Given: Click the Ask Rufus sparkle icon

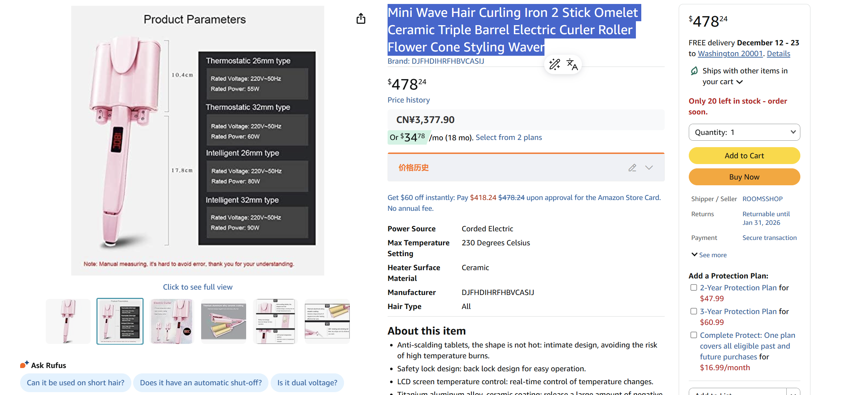Looking at the screenshot, I should [x=24, y=364].
